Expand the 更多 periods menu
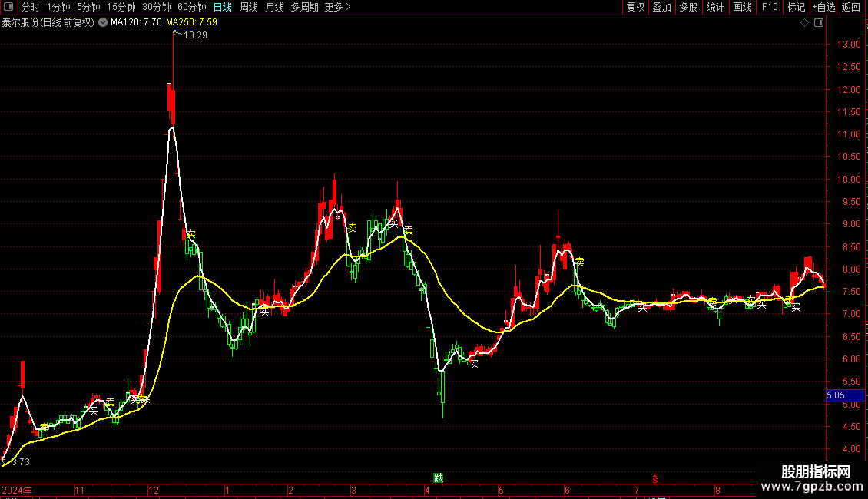Image resolution: width=868 pixels, height=499 pixels. pos(337,7)
